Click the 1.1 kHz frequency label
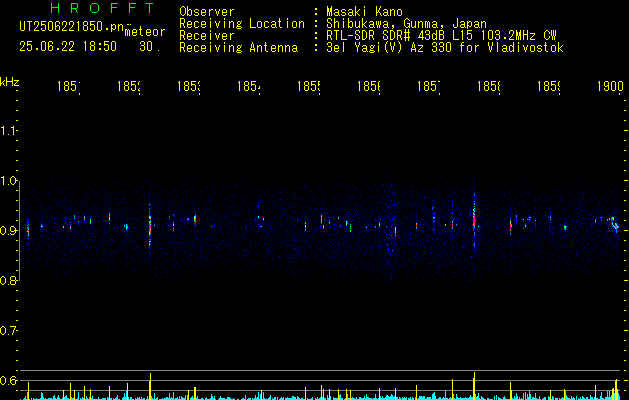This screenshot has height=400, width=629. click(8, 131)
